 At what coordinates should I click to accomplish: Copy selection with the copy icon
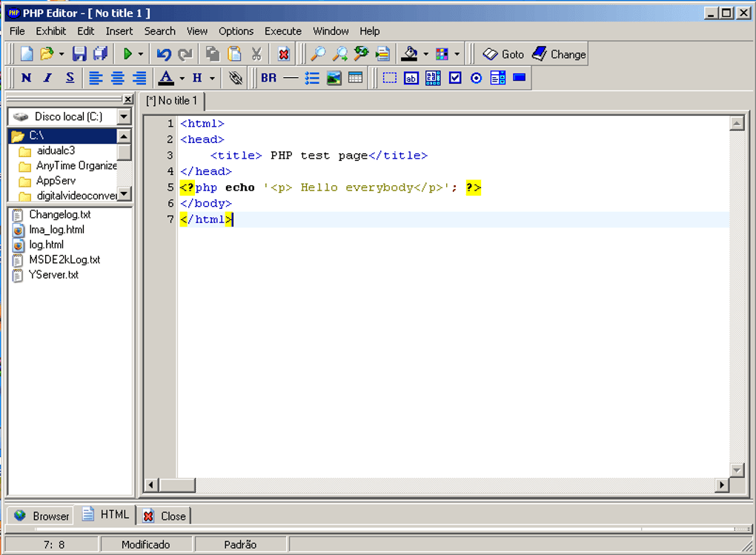pos(213,53)
